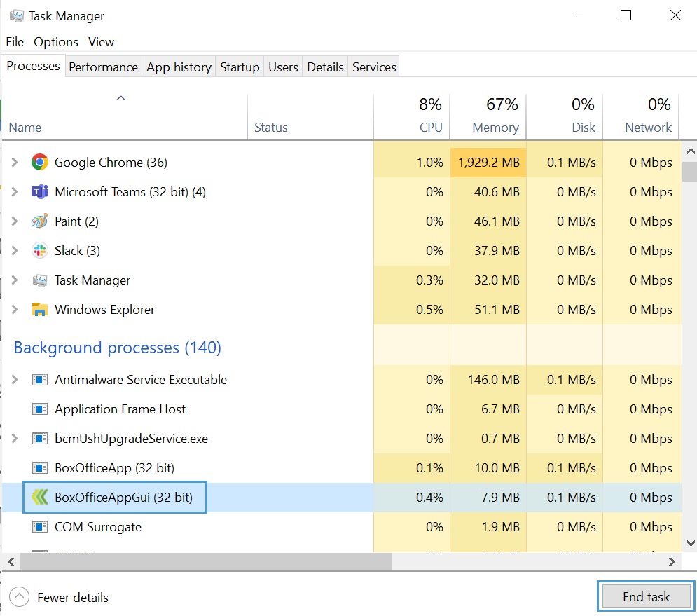Expand the Slack process group
The height and width of the screenshot is (616, 697).
pos(15,251)
